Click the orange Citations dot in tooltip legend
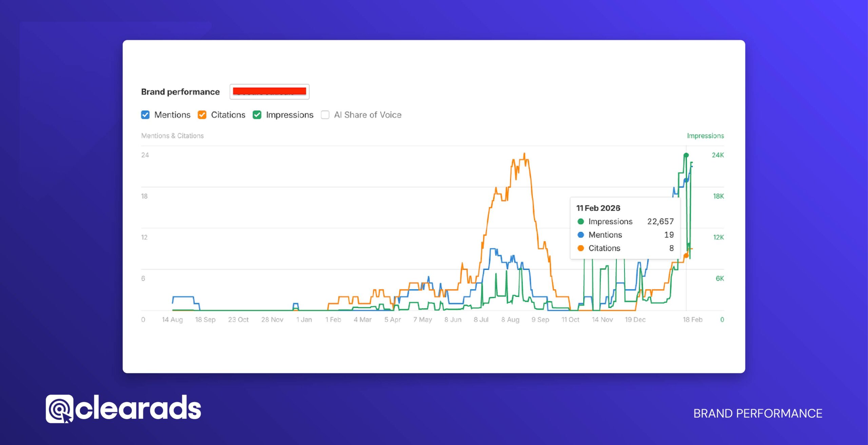Viewport: 868px width, 445px height. [x=580, y=248]
